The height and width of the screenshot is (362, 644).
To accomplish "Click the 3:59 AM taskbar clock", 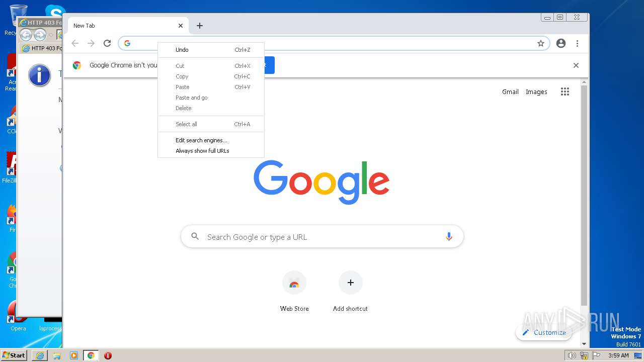I will [x=618, y=355].
